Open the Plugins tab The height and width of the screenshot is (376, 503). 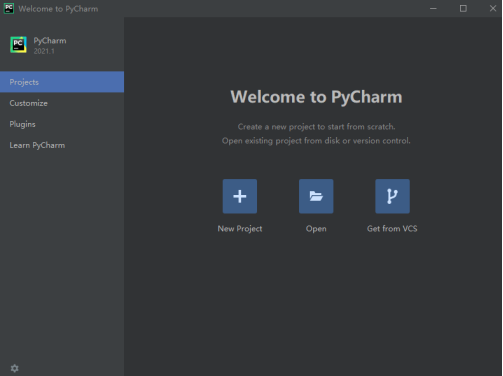62,124
